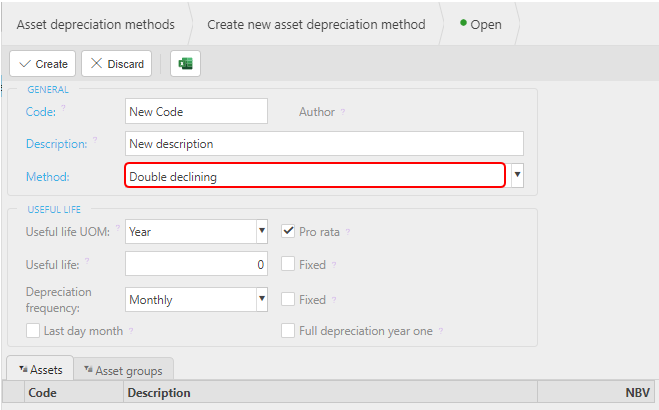Image resolution: width=659 pixels, height=410 pixels.
Task: Switch to the Asset groups tab
Action: (x=123, y=370)
